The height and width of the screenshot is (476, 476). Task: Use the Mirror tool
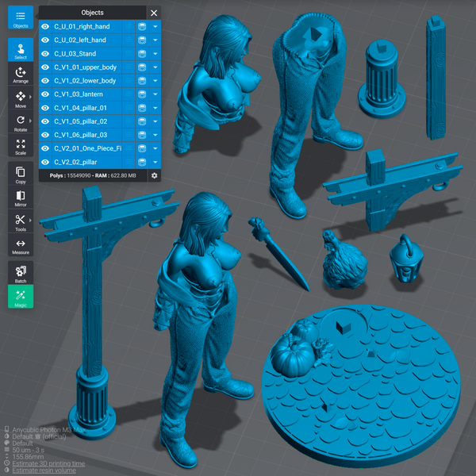[21, 198]
